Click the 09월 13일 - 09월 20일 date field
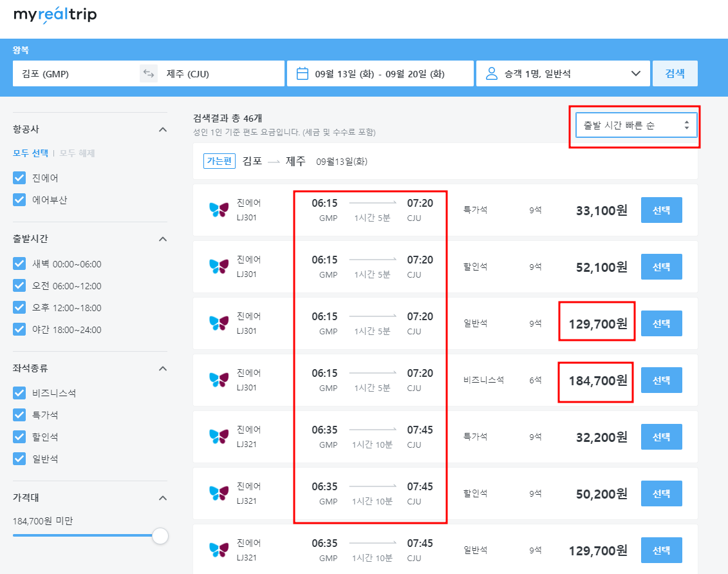This screenshot has height=574, width=728. point(380,73)
